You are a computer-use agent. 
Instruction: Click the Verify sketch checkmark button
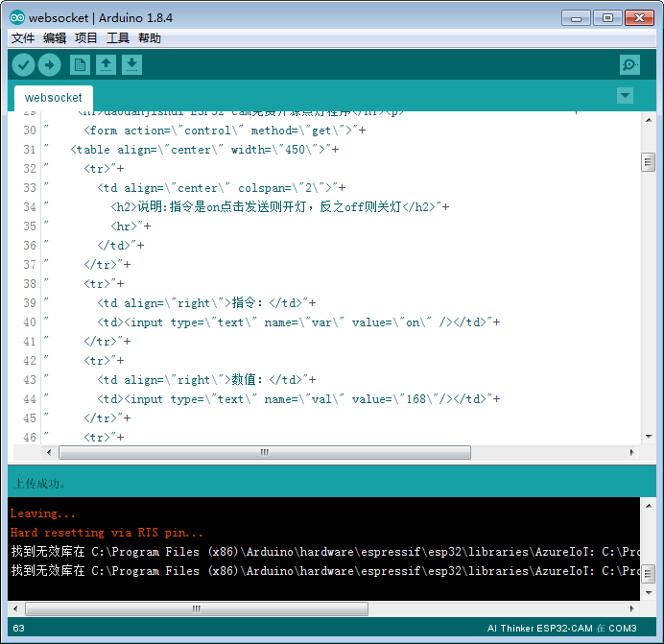[x=23, y=65]
